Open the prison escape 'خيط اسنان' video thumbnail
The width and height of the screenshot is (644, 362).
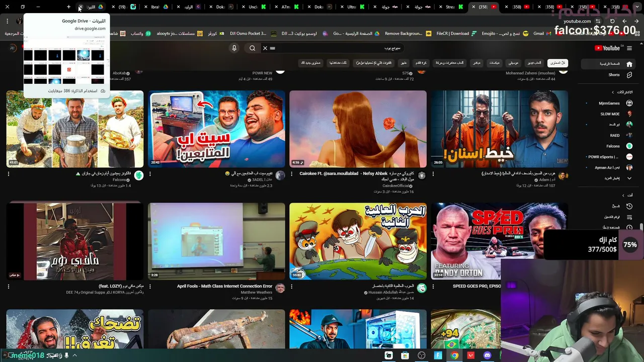[x=500, y=129]
